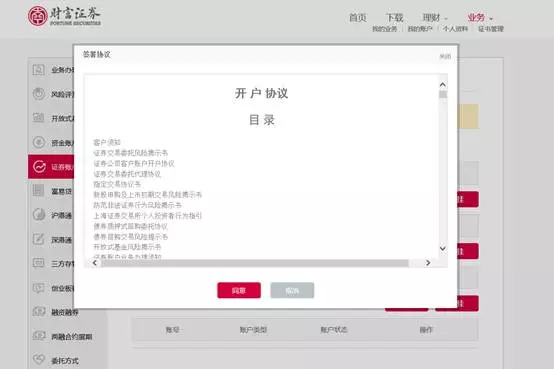The width and height of the screenshot is (554, 369).
Task: Click 防范非法证券行为风险揭示书 entry
Action: click(137, 205)
